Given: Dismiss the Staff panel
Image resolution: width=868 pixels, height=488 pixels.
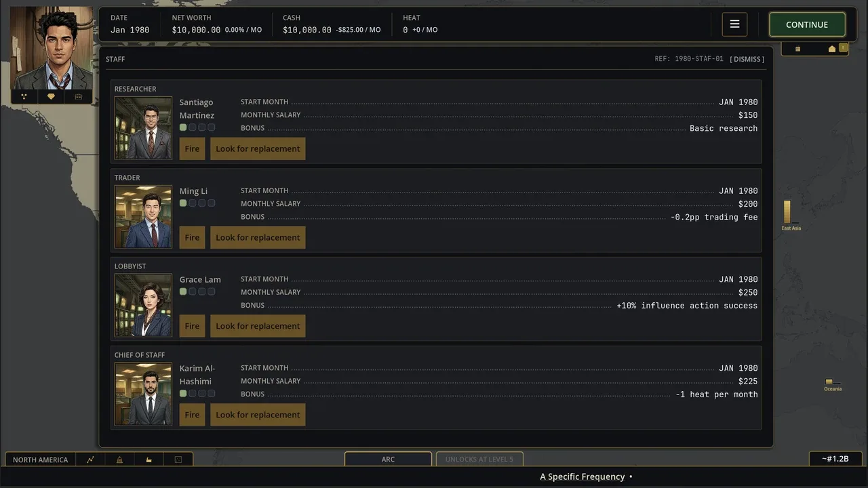Looking at the screenshot, I should point(747,59).
